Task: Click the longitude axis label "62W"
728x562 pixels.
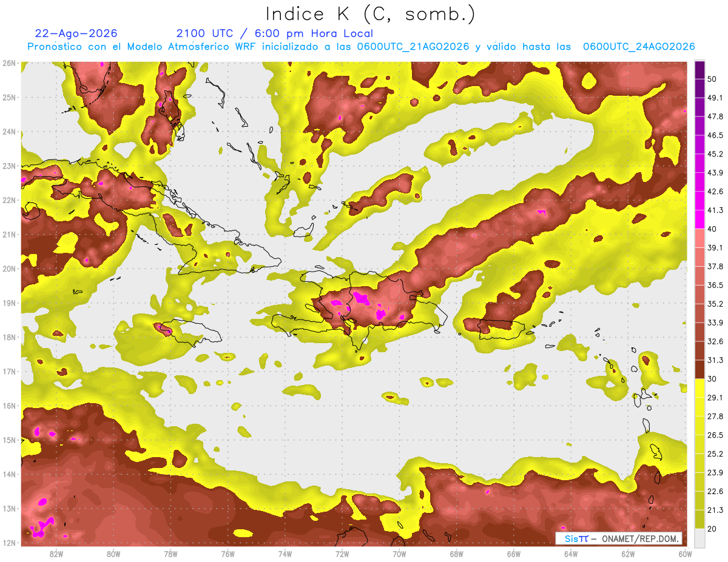Action: tap(628, 554)
